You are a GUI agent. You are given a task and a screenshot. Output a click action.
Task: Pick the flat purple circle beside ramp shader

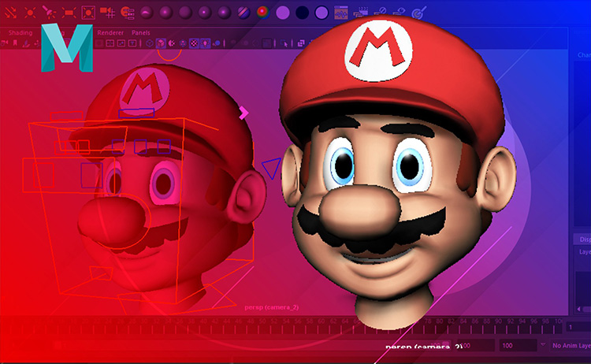tap(283, 13)
